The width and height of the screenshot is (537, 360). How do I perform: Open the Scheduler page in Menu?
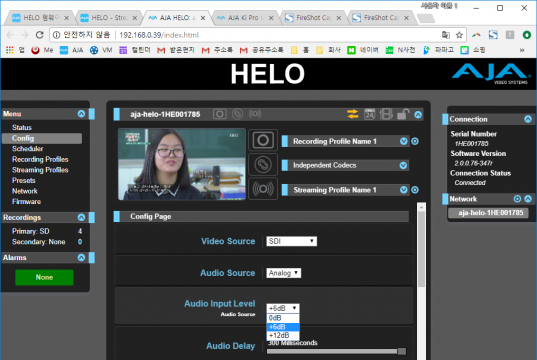(27, 149)
